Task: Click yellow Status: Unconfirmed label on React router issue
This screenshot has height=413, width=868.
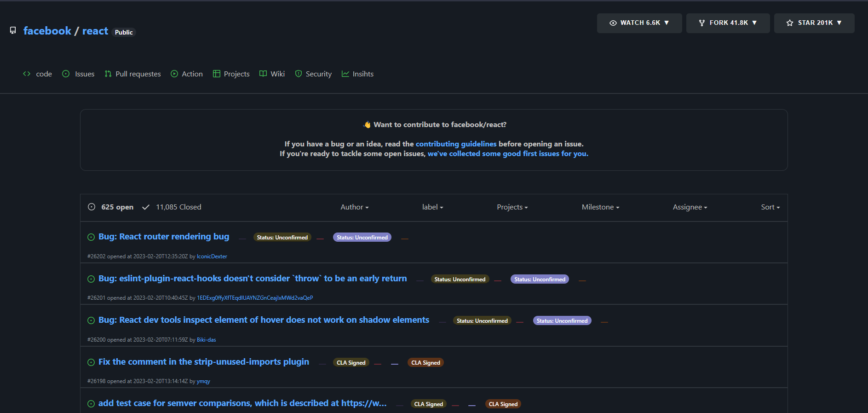Action: point(282,238)
